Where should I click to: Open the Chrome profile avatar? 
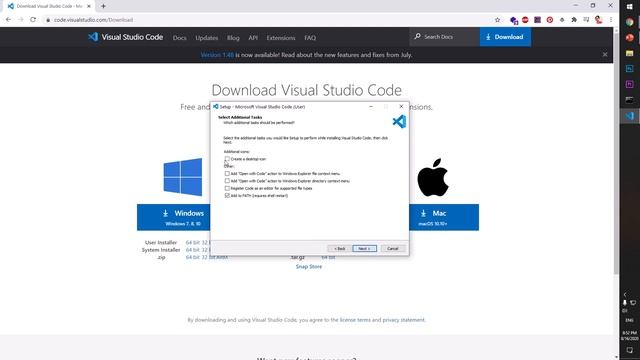point(599,20)
